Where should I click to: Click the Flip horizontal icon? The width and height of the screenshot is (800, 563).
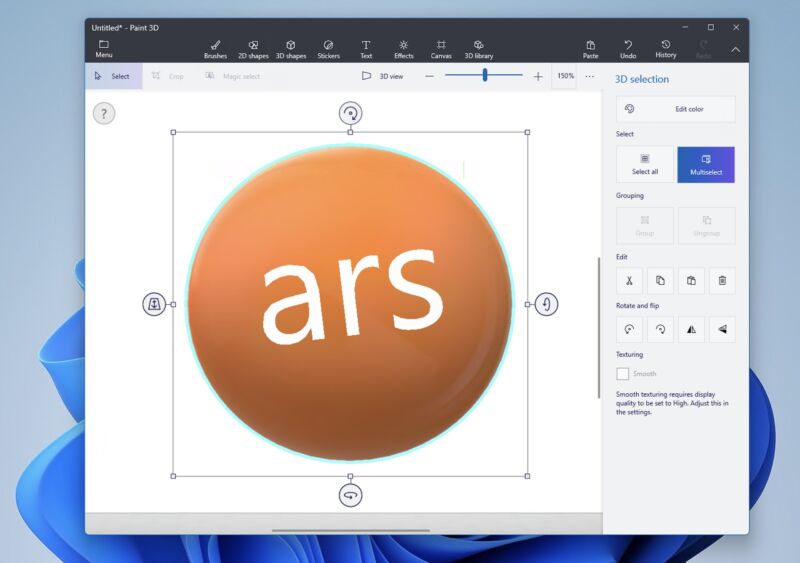tap(691, 329)
